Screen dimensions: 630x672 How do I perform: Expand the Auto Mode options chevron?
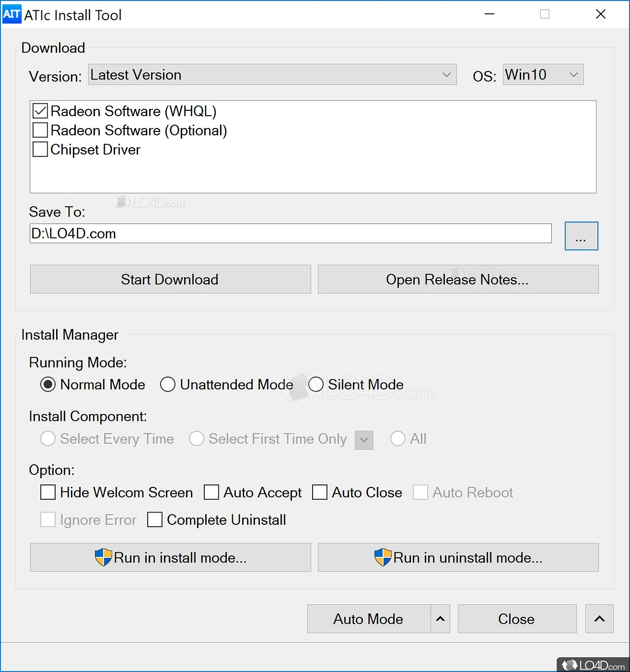(x=440, y=619)
